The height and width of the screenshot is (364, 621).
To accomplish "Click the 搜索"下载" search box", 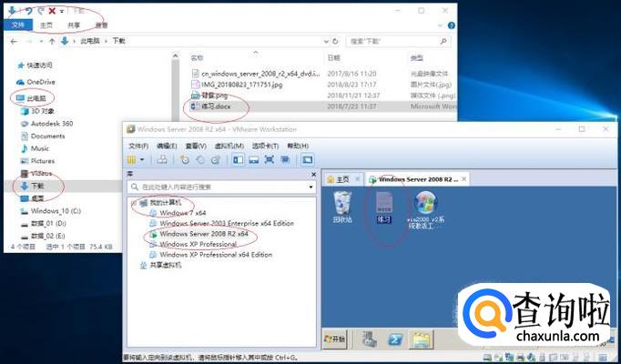I will (x=398, y=41).
